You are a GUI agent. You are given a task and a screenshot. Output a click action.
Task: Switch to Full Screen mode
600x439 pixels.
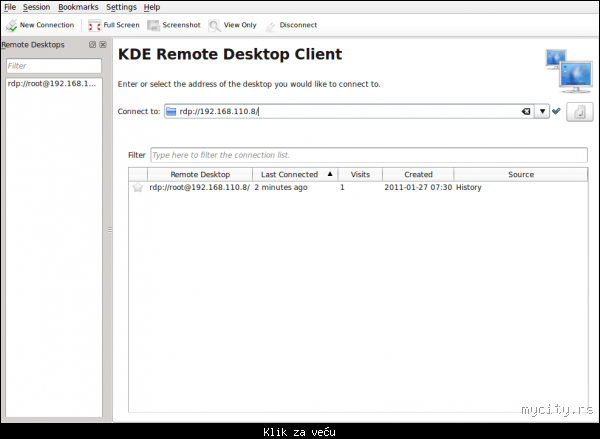pyautogui.click(x=114, y=25)
